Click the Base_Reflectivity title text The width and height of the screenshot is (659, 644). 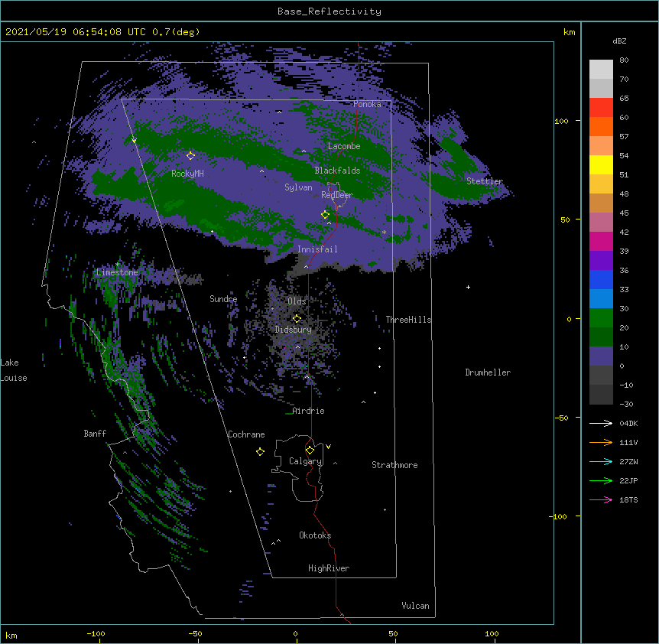[x=329, y=11]
